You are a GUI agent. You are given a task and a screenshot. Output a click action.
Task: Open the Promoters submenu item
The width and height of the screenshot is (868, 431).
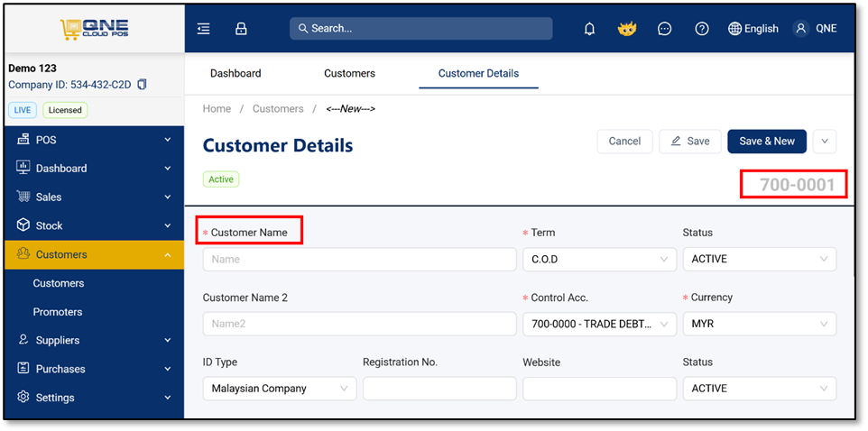coord(58,312)
